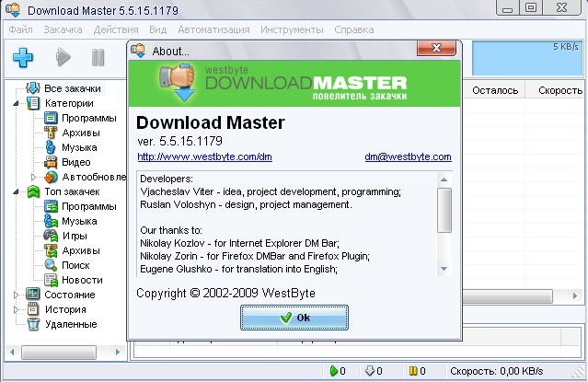
Task: Click the Pause download toolbar icon
Action: (x=98, y=57)
